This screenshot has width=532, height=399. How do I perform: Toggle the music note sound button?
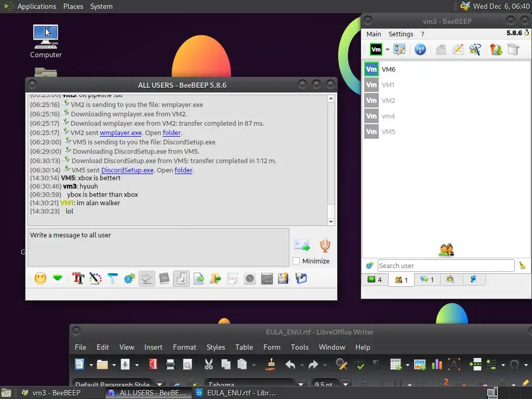[181, 278]
